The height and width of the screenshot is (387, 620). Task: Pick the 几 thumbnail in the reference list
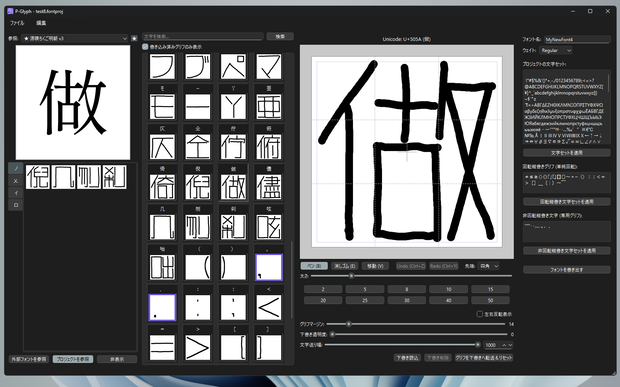point(63,177)
